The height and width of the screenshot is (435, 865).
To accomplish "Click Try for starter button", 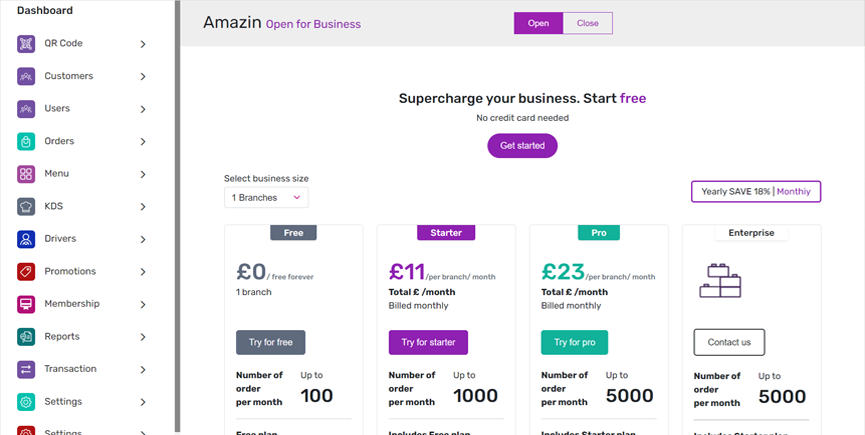I will click(428, 342).
